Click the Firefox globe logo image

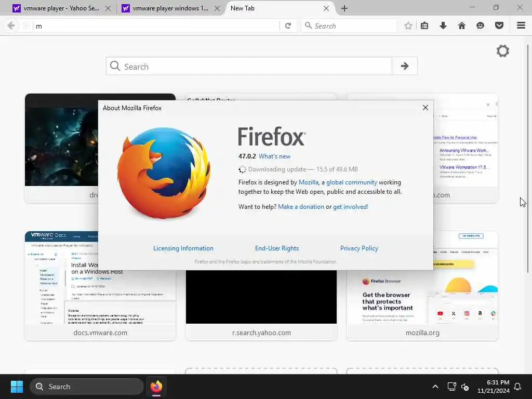coord(164,173)
